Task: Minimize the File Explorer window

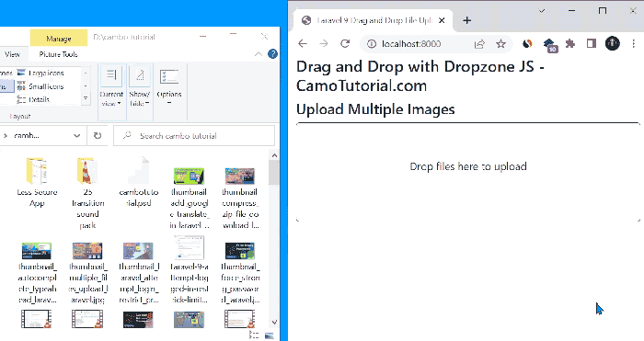Action: [x=203, y=37]
